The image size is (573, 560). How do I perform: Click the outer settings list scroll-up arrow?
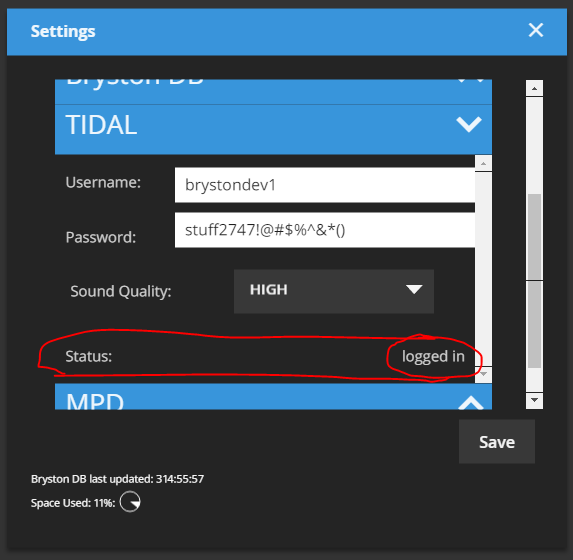(x=534, y=88)
